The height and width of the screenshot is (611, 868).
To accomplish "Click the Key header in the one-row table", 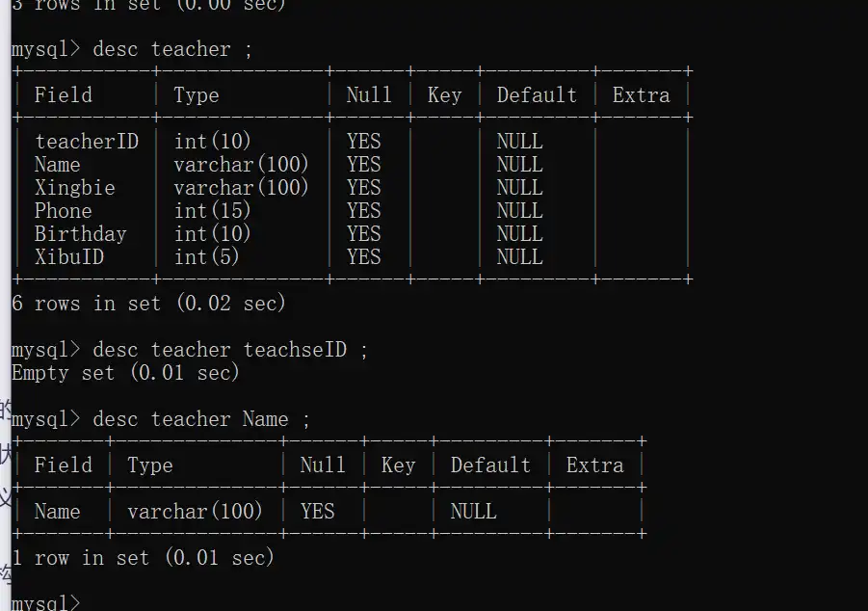I will coord(398,465).
